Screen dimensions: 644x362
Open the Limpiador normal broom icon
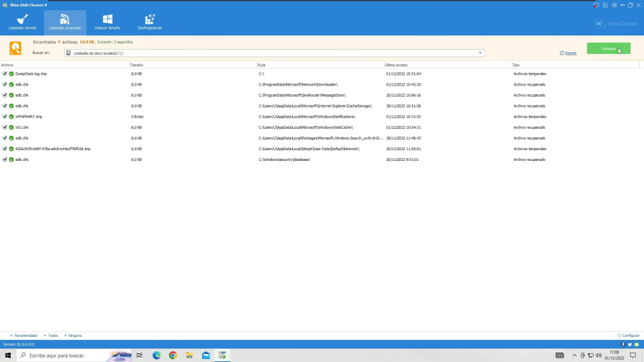(x=22, y=19)
